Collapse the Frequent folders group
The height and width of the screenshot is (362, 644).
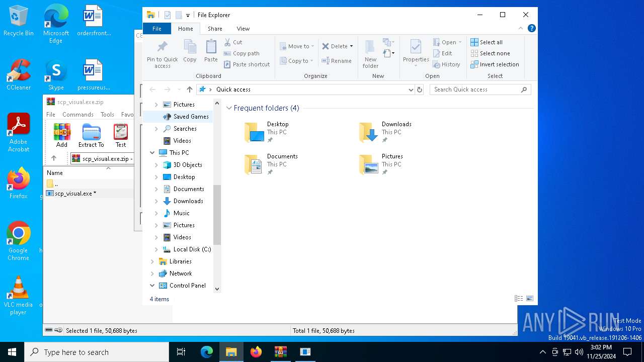coord(229,108)
